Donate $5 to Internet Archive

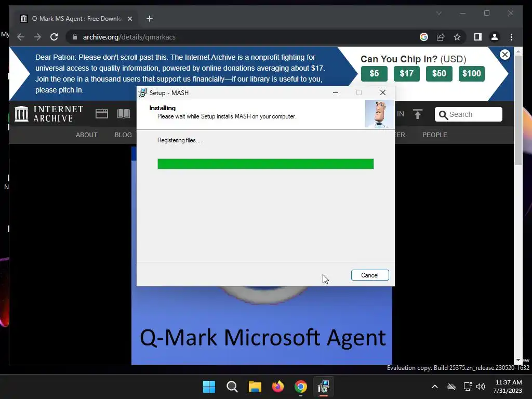click(374, 74)
